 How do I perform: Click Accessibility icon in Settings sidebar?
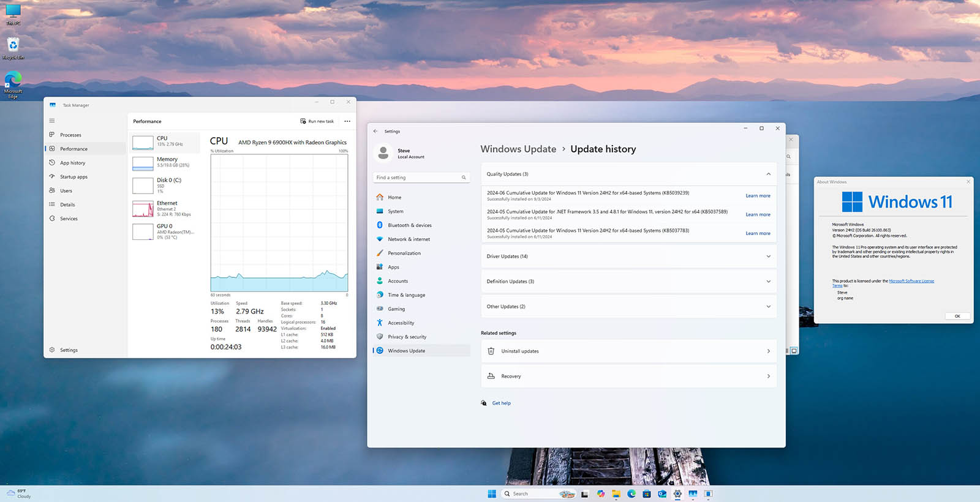(x=380, y=323)
